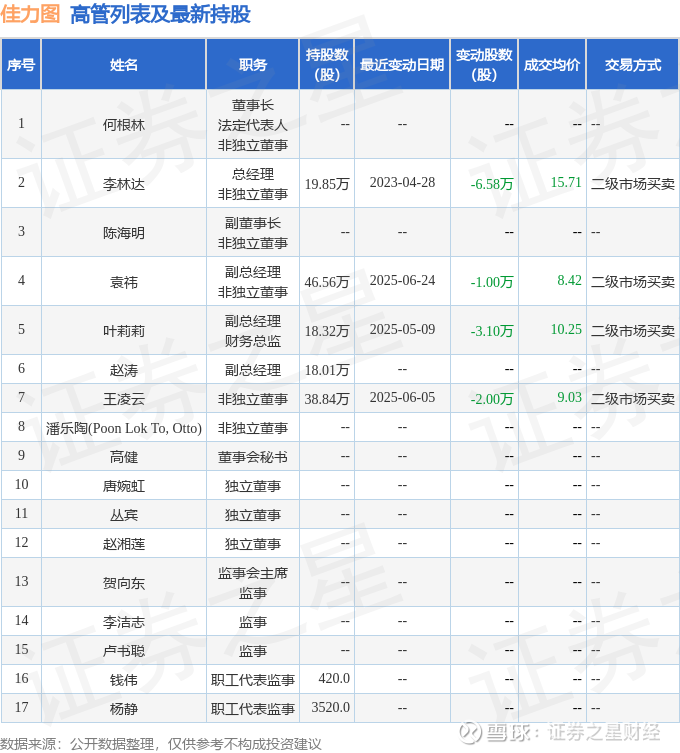Click the 职务 column header
Image resolution: width=680 pixels, height=753 pixels.
pos(253,64)
